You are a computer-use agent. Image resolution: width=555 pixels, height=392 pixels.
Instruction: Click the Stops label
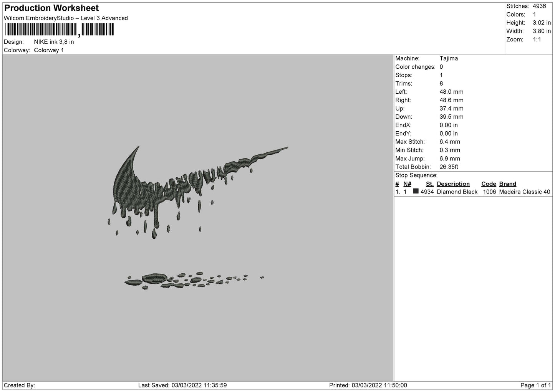click(x=404, y=75)
